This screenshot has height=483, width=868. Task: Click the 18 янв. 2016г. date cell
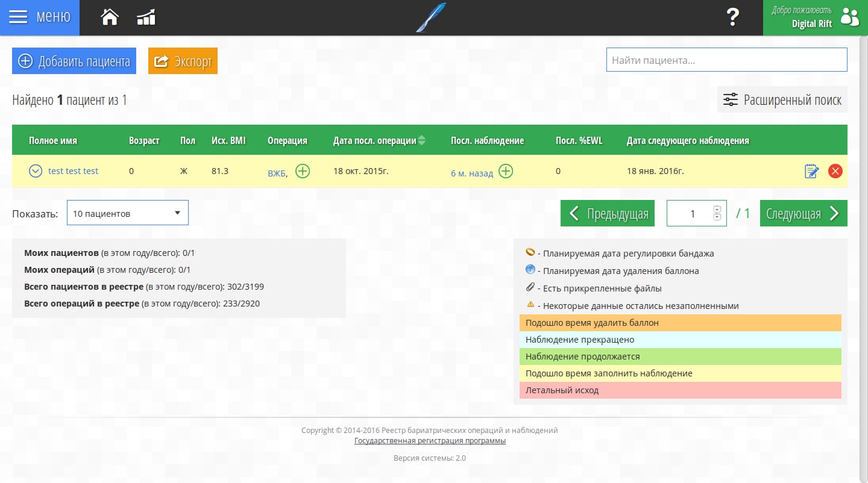tap(655, 171)
